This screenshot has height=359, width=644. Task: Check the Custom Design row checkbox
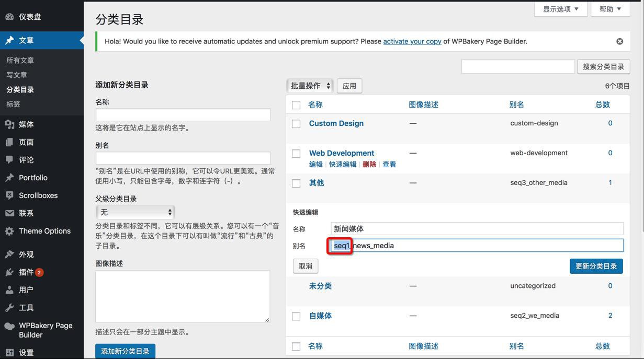point(296,124)
